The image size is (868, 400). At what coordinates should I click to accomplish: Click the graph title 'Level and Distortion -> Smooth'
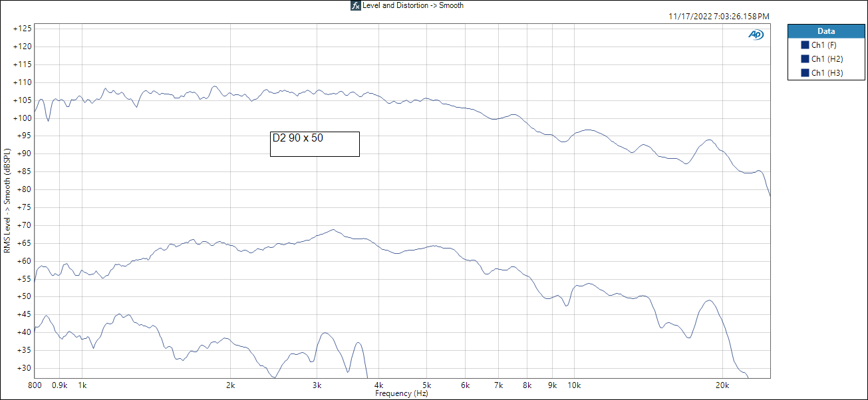pos(413,5)
